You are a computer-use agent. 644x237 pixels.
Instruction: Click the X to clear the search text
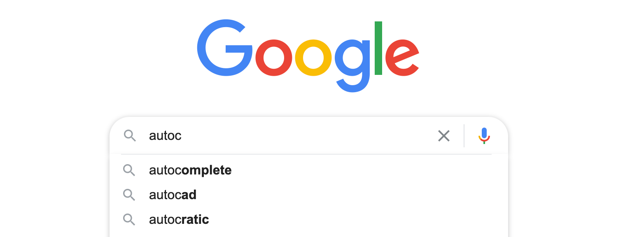click(x=444, y=136)
